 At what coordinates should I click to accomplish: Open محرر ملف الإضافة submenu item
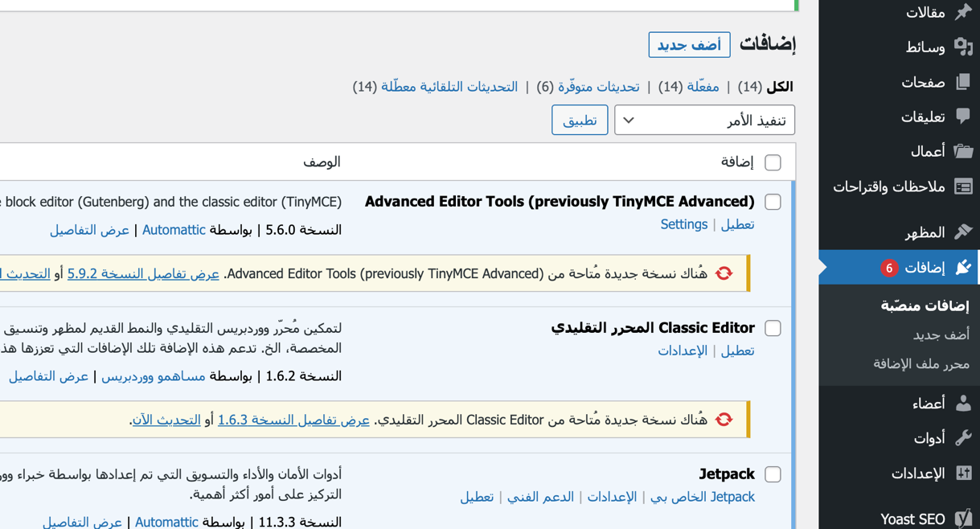[x=921, y=364]
